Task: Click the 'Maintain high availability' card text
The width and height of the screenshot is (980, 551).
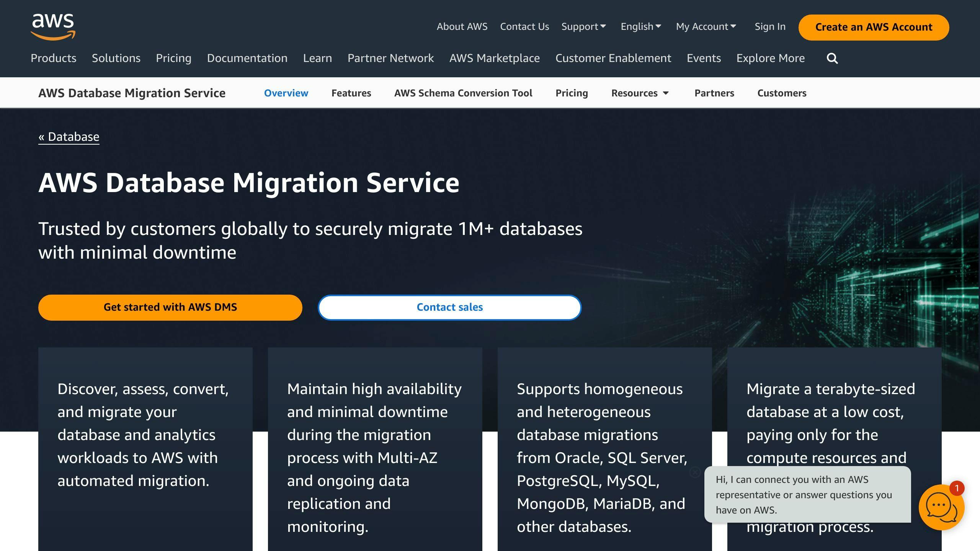Action: (x=374, y=458)
